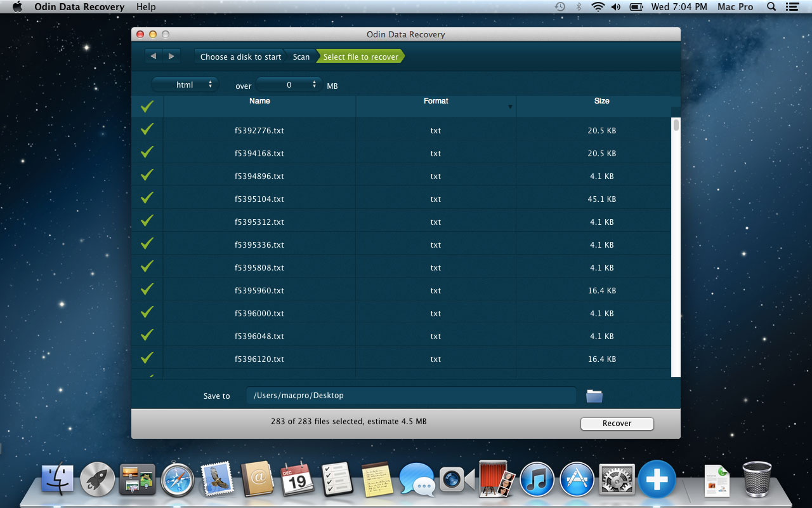Open Launchpad rocket icon in dock
This screenshot has width=812, height=508.
98,479
